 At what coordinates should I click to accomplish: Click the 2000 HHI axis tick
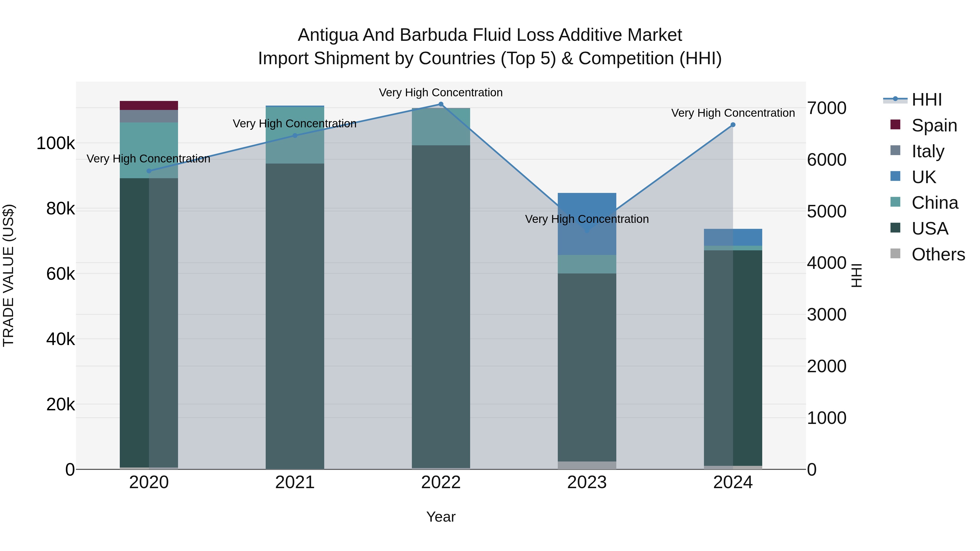pyautogui.click(x=827, y=367)
